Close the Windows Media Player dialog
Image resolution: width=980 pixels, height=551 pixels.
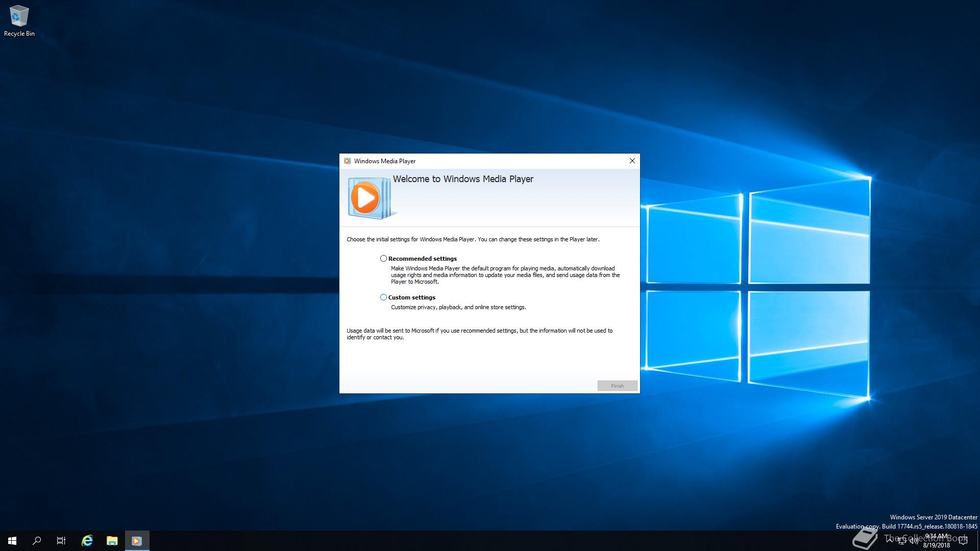tap(632, 161)
